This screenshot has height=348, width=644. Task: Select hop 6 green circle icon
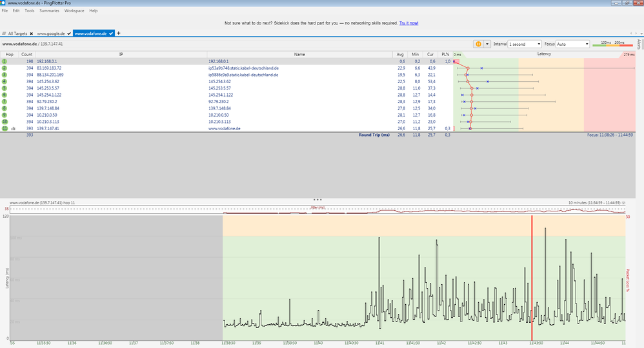point(5,95)
